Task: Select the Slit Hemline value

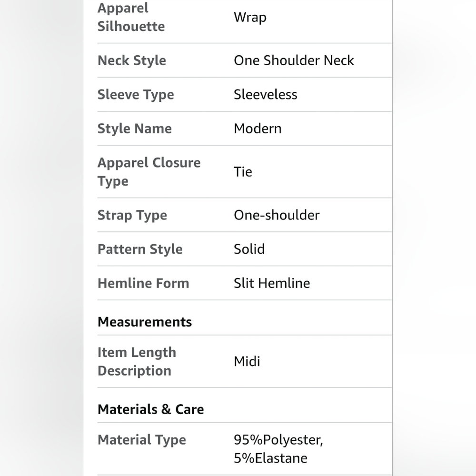Action: (x=272, y=283)
